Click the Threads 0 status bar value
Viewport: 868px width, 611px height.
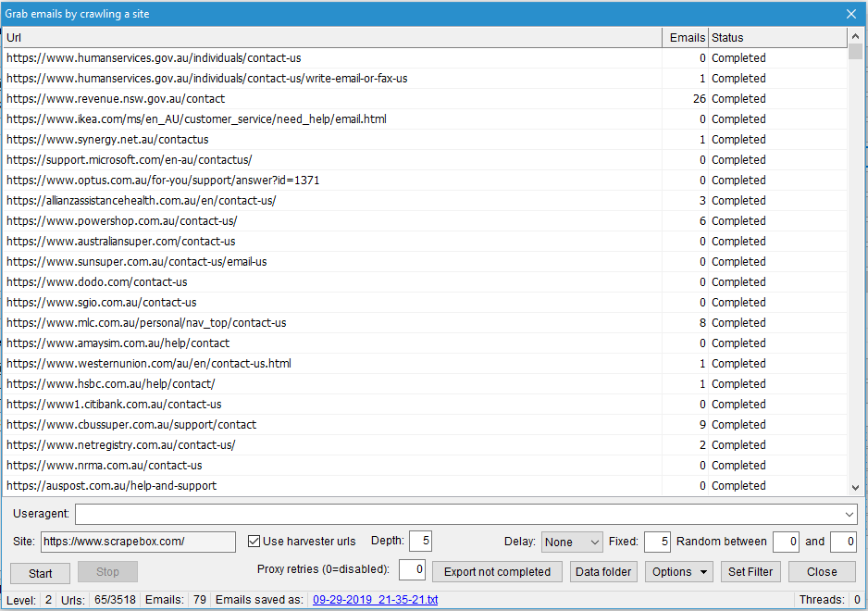[857, 599]
